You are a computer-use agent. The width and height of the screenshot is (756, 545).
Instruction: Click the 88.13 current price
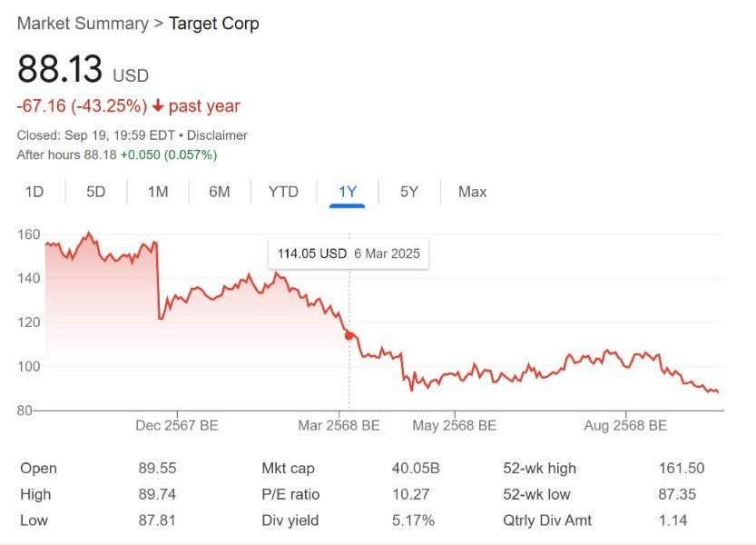[60, 70]
